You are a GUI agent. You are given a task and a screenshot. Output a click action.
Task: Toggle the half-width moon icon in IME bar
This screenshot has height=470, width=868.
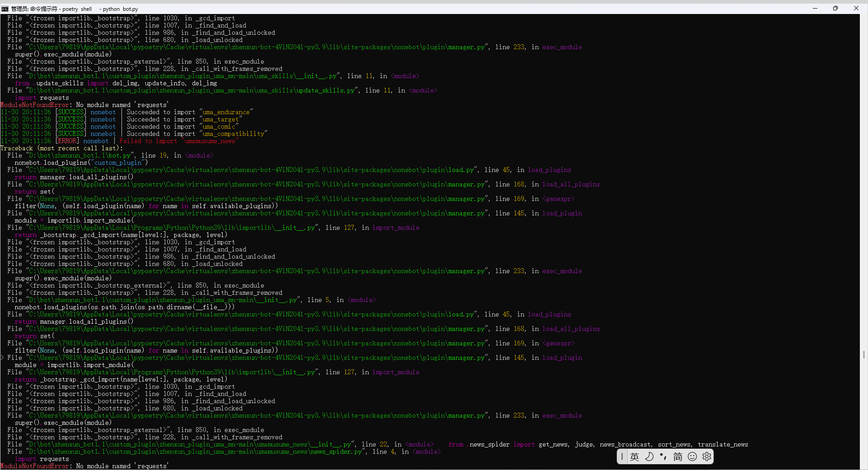649,457
